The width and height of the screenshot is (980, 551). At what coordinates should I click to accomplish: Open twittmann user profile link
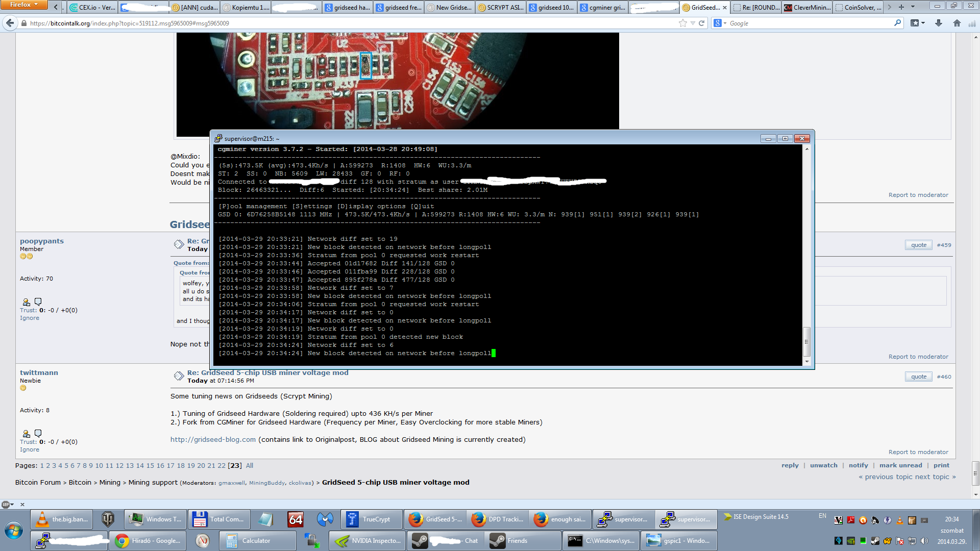coord(39,372)
